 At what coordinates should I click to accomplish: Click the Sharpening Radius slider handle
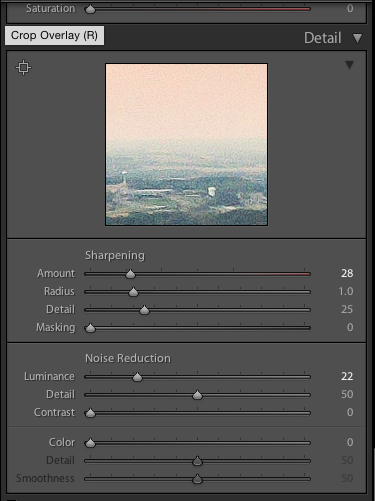click(133, 292)
